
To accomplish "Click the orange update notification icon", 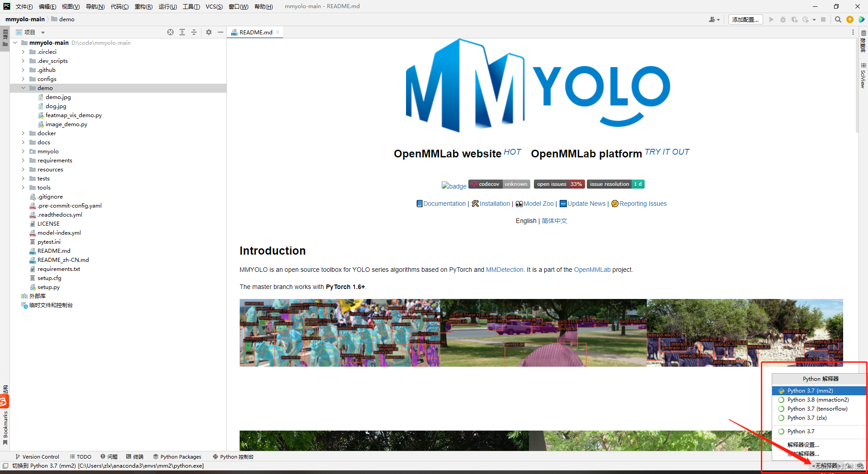I will point(850,19).
